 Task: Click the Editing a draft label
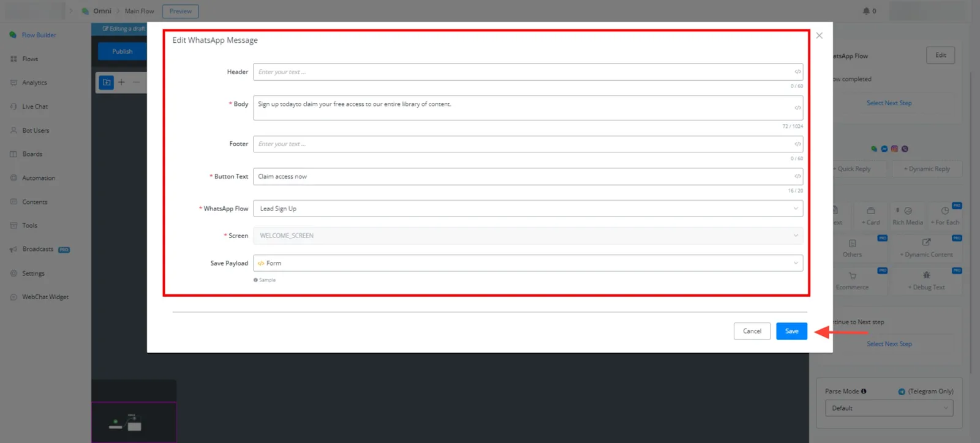(124, 29)
